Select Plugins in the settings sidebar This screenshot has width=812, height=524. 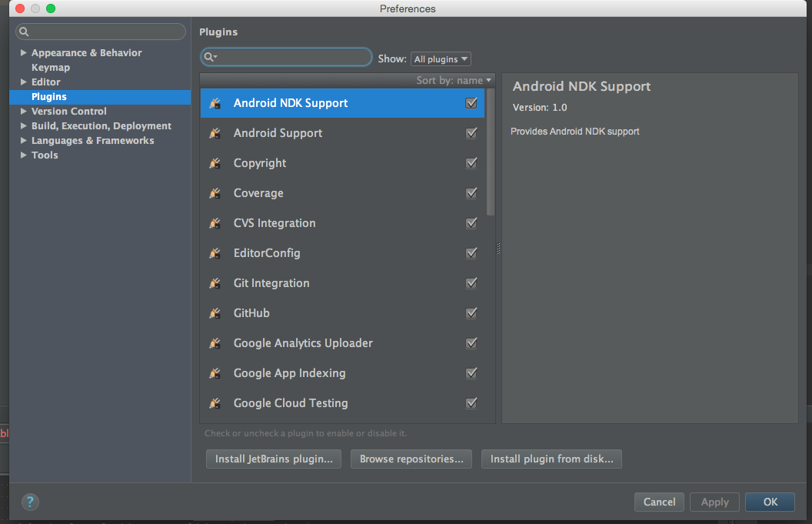[49, 97]
